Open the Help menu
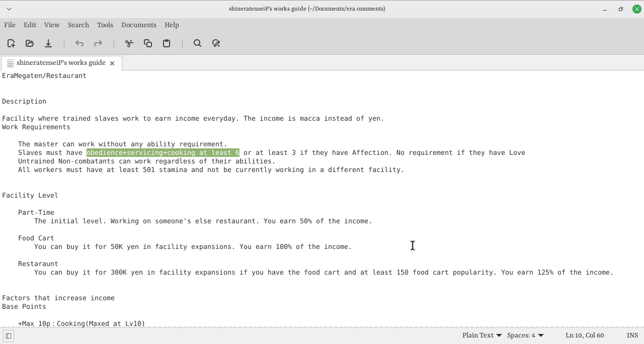The width and height of the screenshot is (644, 344). click(x=172, y=25)
